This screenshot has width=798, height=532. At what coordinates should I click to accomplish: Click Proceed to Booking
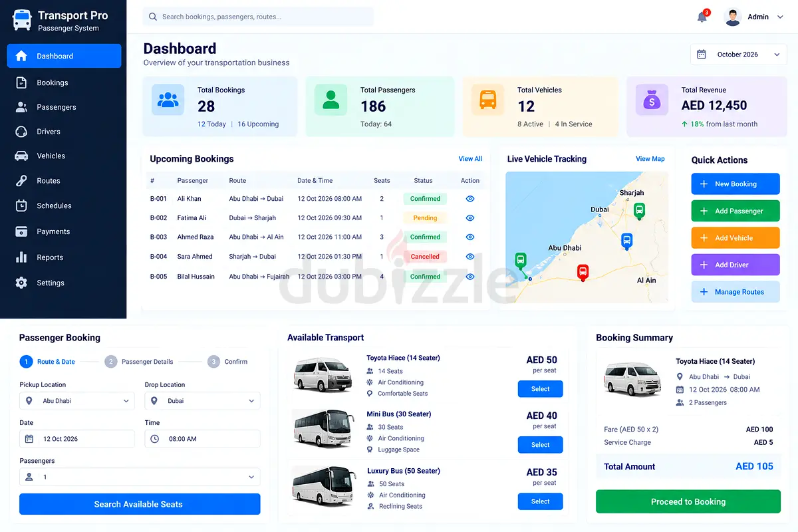688,501
